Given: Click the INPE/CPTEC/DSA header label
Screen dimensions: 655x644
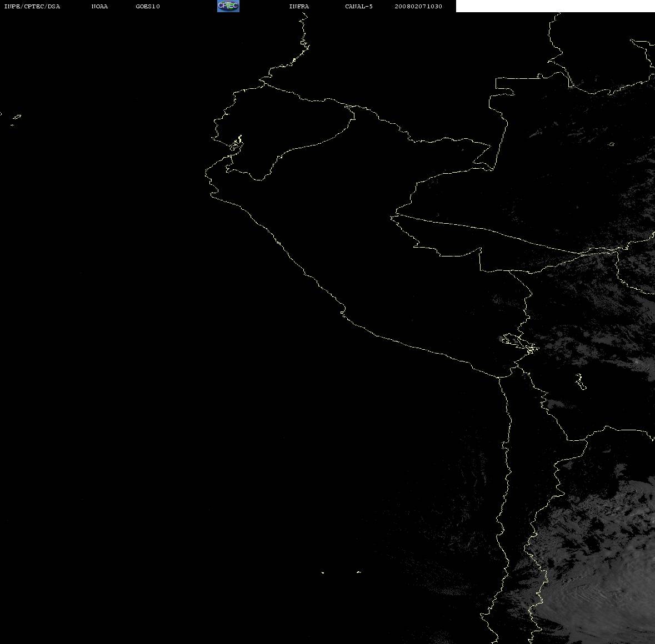Looking at the screenshot, I should point(32,6).
